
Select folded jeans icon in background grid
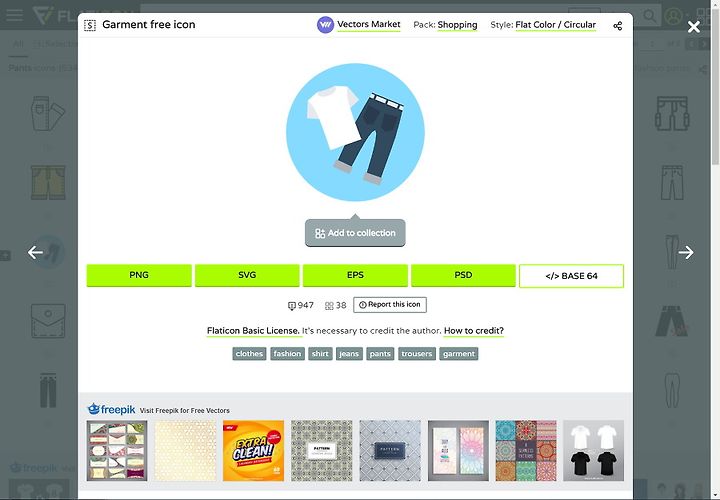(x=48, y=114)
